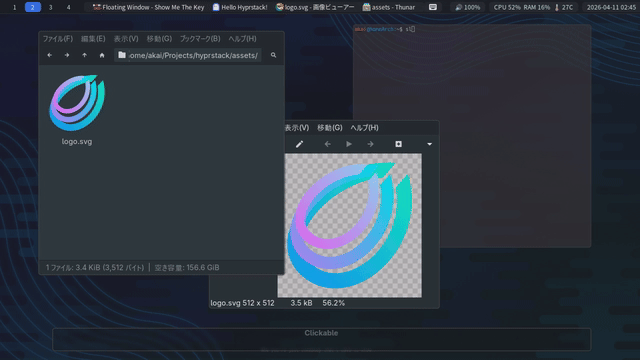Screen dimensions: 640x360
Task: Select active workspace 2
Action: click(33, 7)
